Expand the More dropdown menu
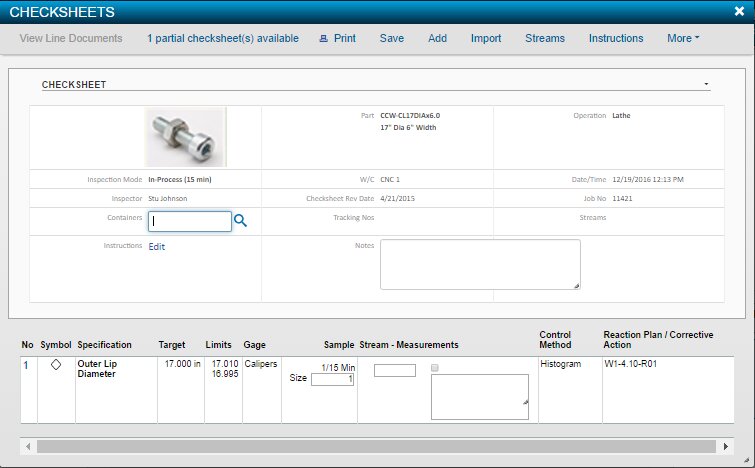The image size is (755, 468). pos(683,39)
